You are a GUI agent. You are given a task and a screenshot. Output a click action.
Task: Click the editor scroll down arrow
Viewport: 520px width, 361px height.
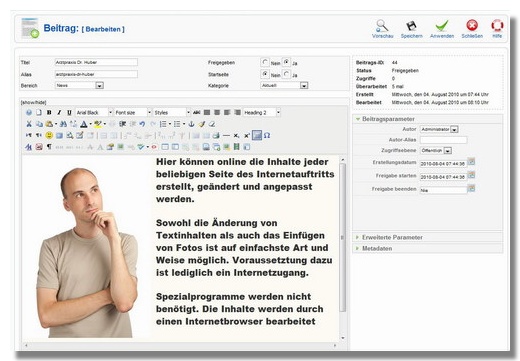point(343,338)
